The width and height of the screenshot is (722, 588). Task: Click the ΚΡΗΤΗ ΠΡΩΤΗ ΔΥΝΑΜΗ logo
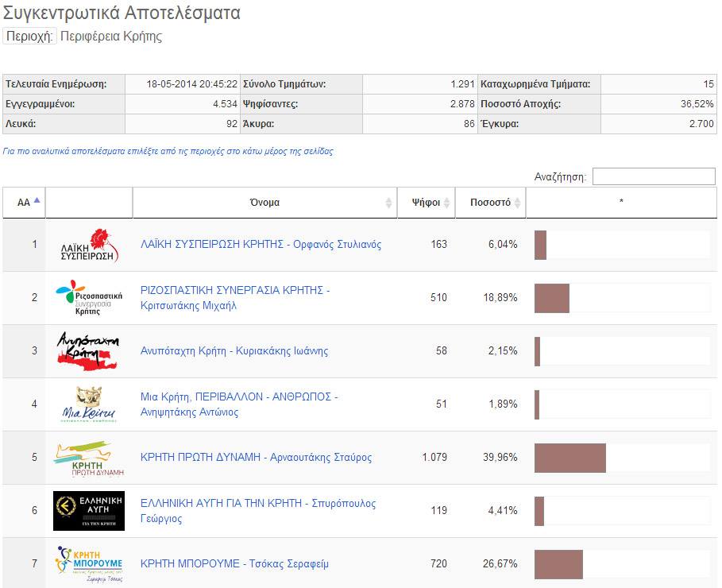pyautogui.click(x=89, y=458)
